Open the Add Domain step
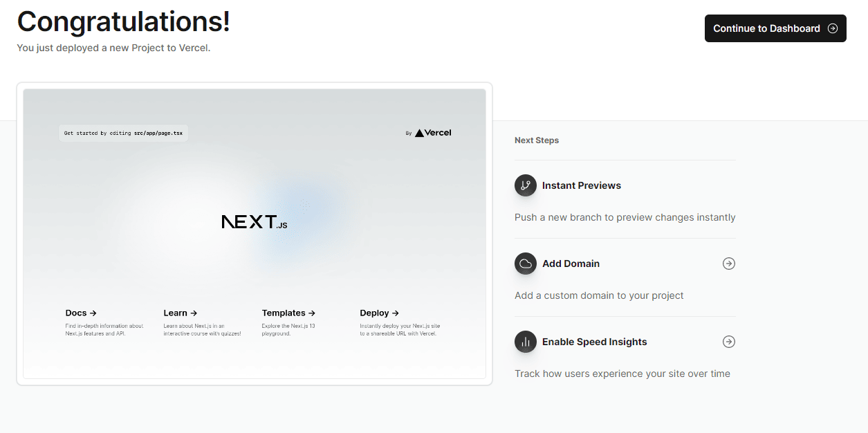 (x=625, y=277)
